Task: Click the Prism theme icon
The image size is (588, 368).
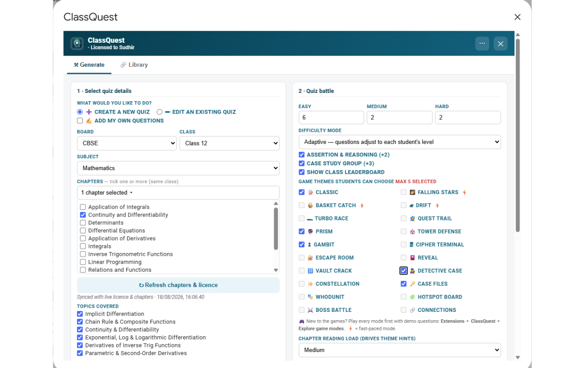Action: (311, 232)
